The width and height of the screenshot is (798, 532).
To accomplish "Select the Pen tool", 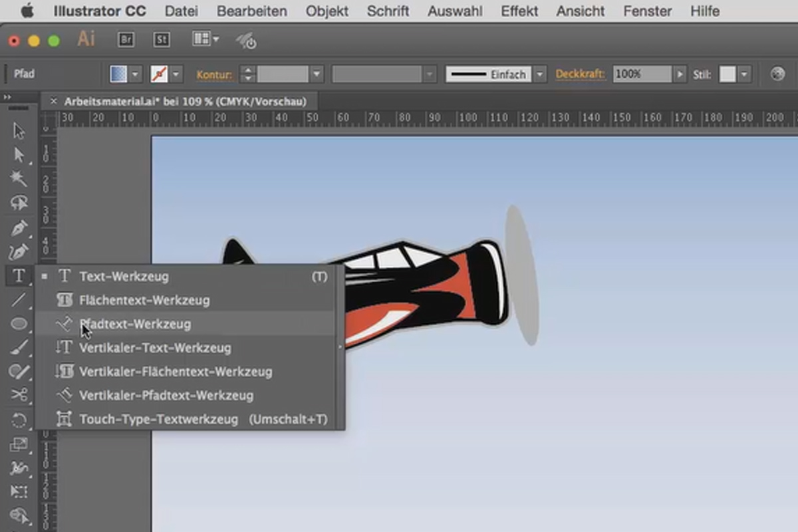I will click(x=19, y=228).
